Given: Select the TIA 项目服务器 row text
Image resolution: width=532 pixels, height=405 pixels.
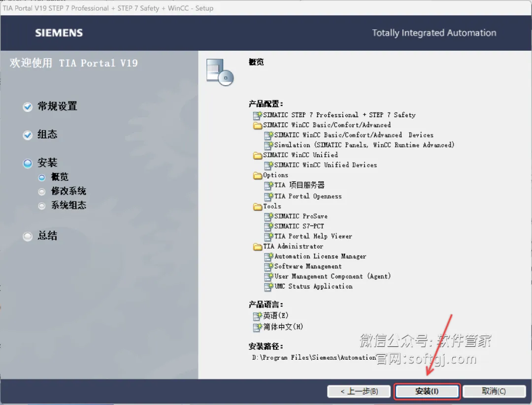Looking at the screenshot, I should point(299,185).
